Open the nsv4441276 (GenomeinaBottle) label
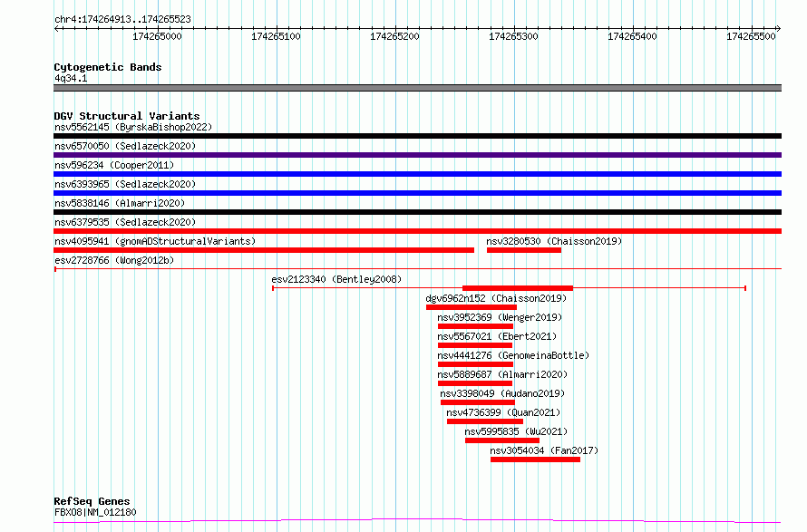The height and width of the screenshot is (532, 807). [x=513, y=355]
